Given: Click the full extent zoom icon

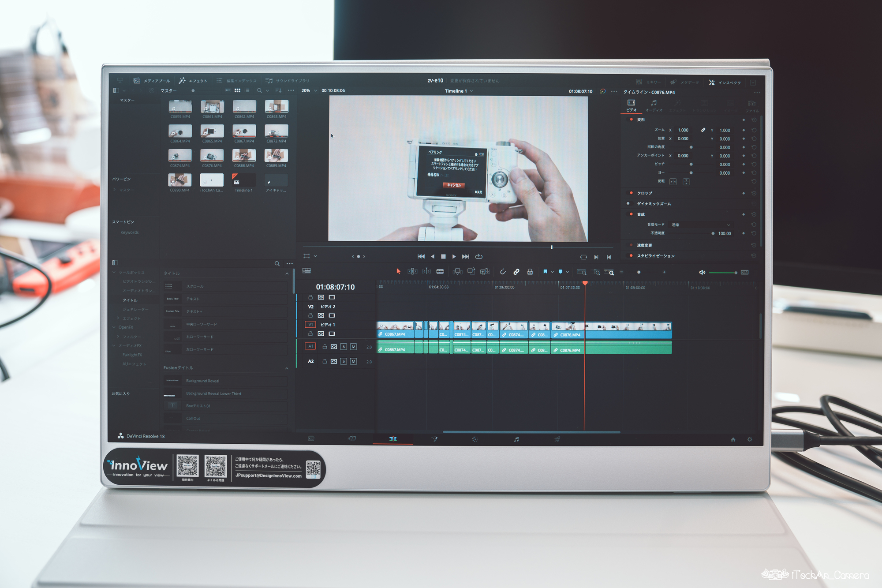Looking at the screenshot, I should [x=582, y=272].
